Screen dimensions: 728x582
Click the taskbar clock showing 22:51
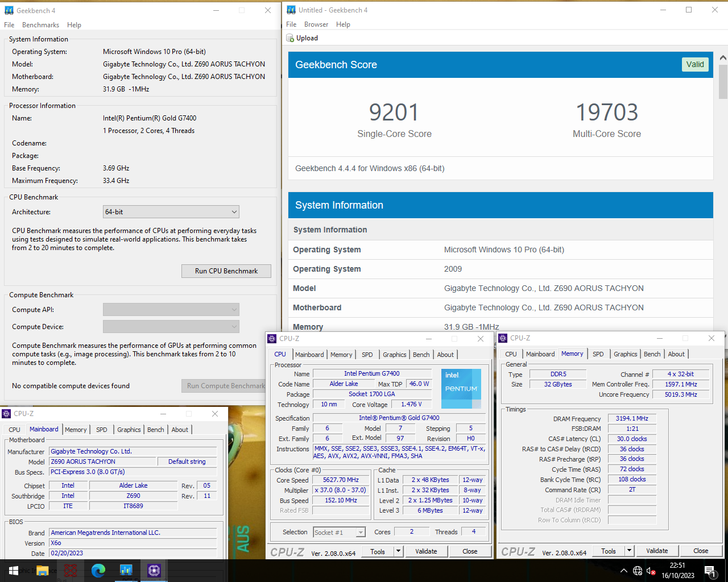pos(678,571)
